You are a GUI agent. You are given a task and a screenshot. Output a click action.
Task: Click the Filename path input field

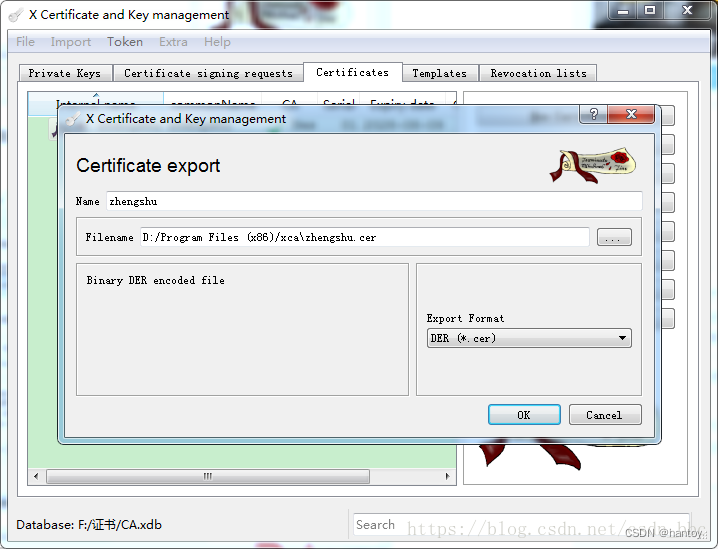coord(364,237)
